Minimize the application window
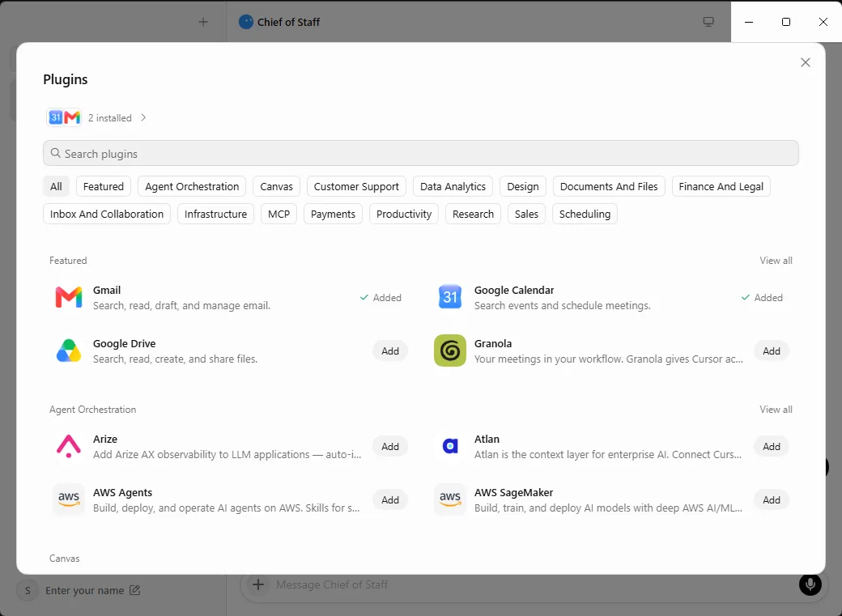This screenshot has height=616, width=842. [x=749, y=22]
